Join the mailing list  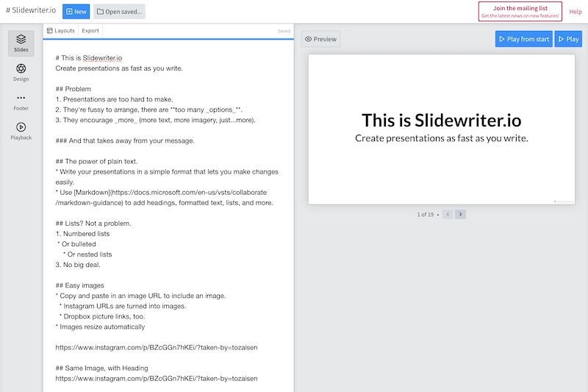[520, 11]
